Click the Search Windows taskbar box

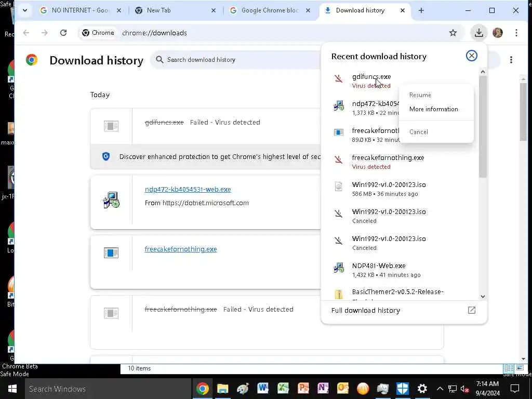(108, 389)
